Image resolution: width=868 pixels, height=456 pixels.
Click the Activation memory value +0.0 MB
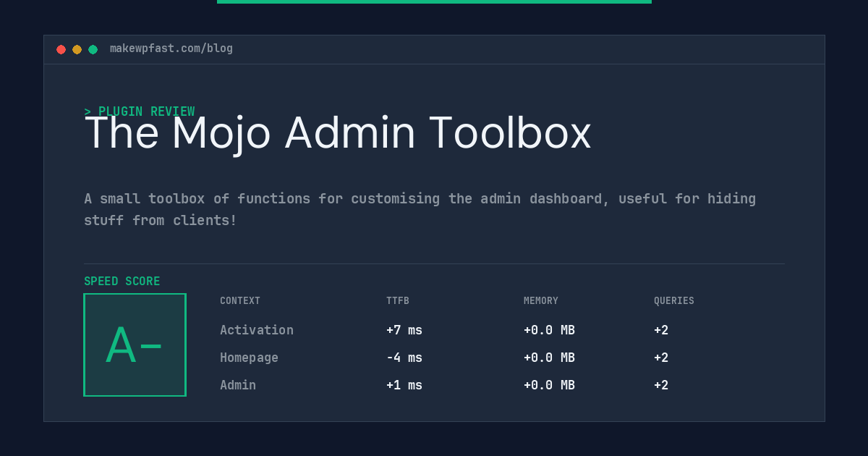coord(549,330)
